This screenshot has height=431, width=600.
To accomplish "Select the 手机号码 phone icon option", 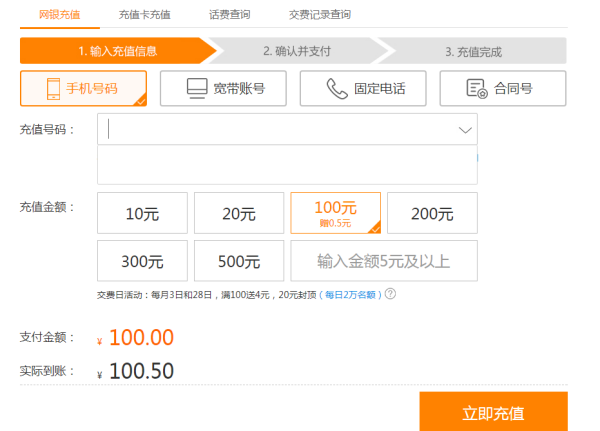I will tap(83, 88).
